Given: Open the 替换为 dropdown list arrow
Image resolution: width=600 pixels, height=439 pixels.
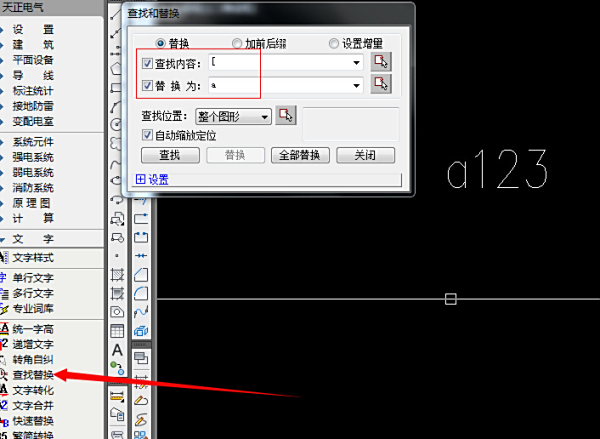Looking at the screenshot, I should (x=356, y=85).
